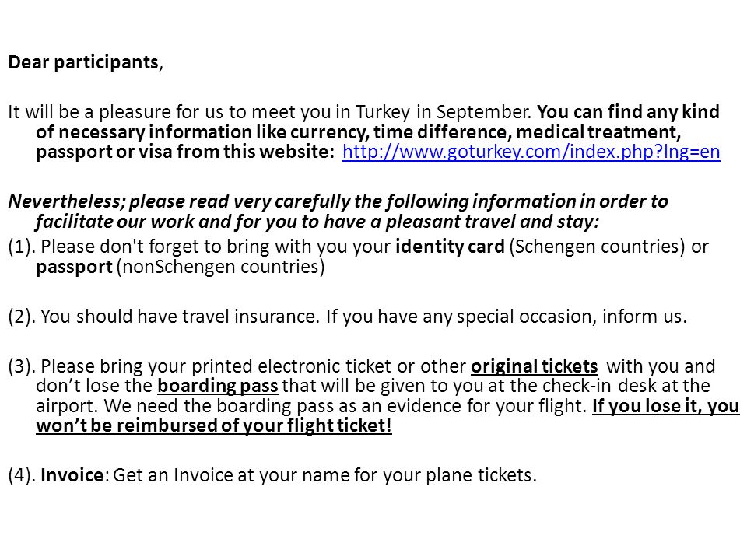Click the "(3)." list number marker

click(22, 366)
